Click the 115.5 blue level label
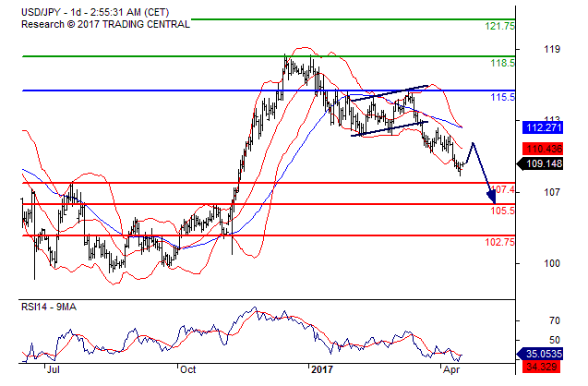Viewport: 588px width, 386px height. click(502, 97)
